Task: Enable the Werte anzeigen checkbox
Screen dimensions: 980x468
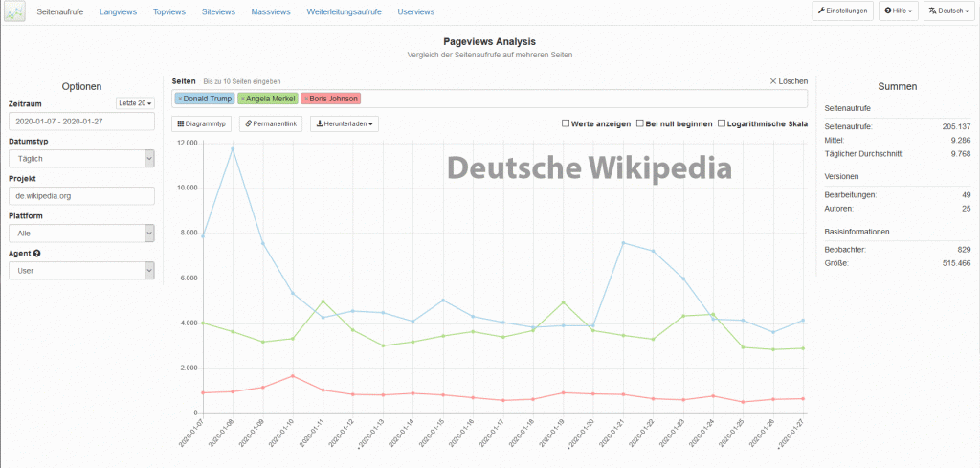Action: coord(566,123)
